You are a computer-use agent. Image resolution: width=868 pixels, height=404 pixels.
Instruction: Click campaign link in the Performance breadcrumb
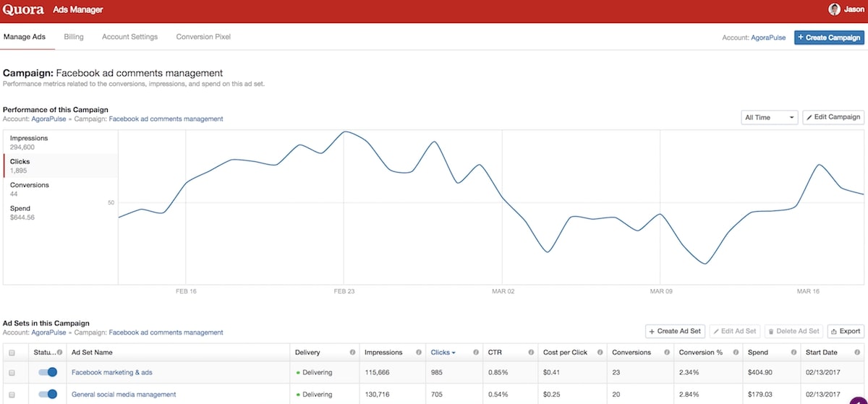[x=166, y=119]
